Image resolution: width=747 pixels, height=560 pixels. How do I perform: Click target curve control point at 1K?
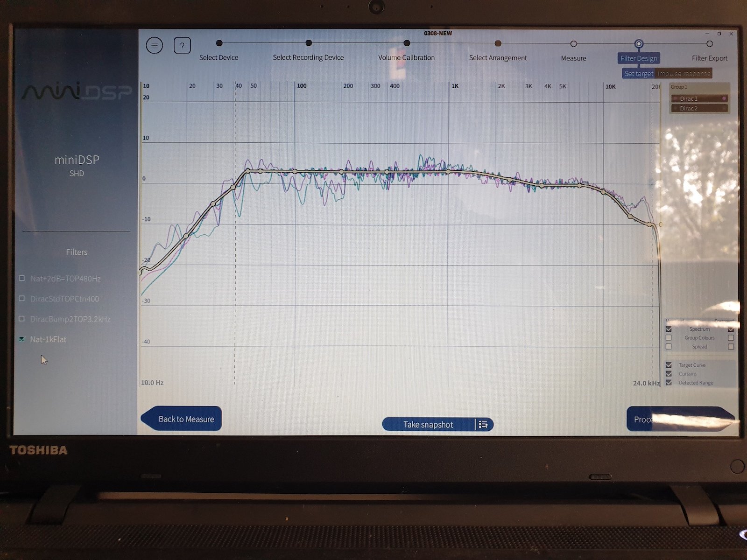click(x=449, y=172)
